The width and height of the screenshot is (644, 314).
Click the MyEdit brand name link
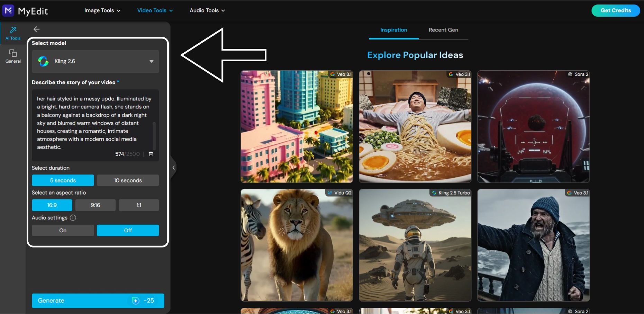pyautogui.click(x=33, y=11)
